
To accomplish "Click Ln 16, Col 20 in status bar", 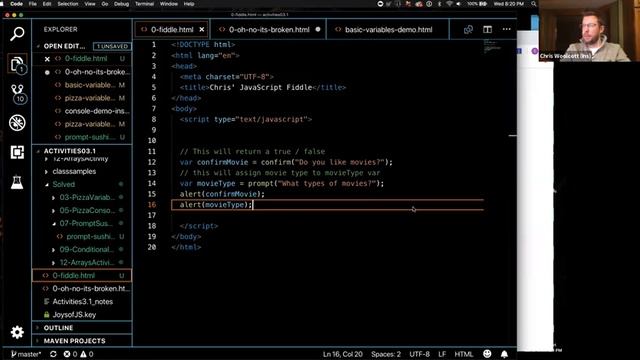I will click(342, 354).
